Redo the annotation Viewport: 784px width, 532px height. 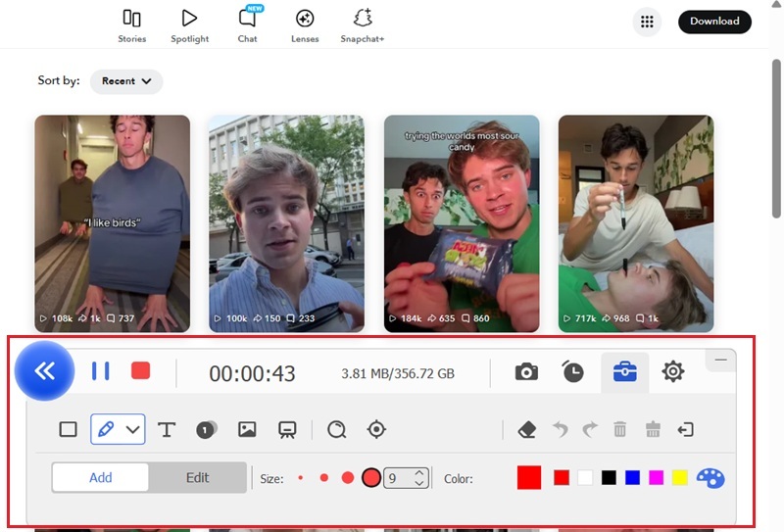[x=590, y=429]
